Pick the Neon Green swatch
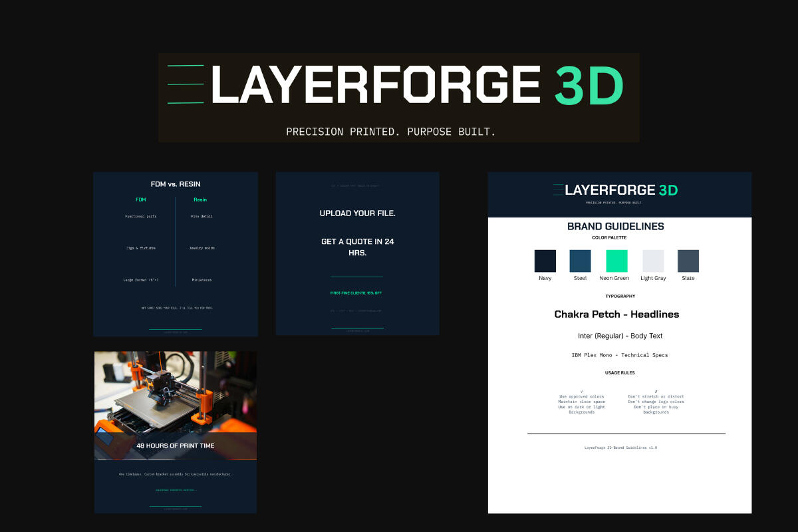Viewport: 798px width, 532px height. tap(616, 261)
